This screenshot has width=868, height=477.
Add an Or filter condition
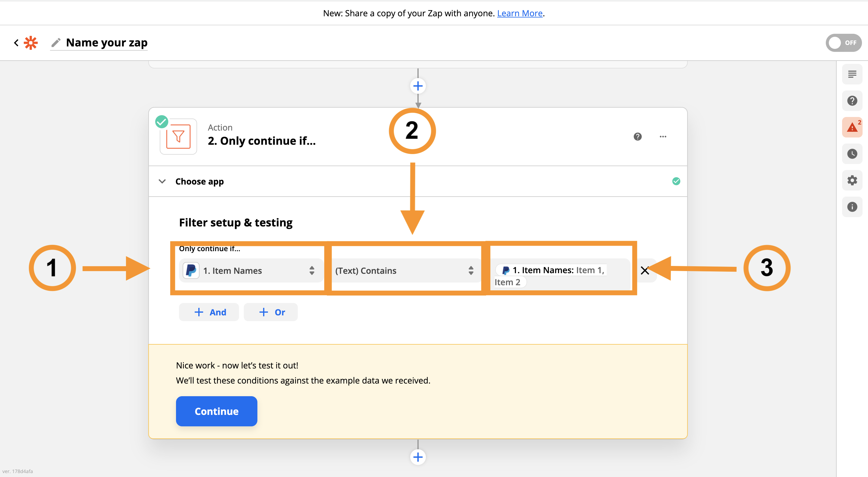[x=271, y=312]
